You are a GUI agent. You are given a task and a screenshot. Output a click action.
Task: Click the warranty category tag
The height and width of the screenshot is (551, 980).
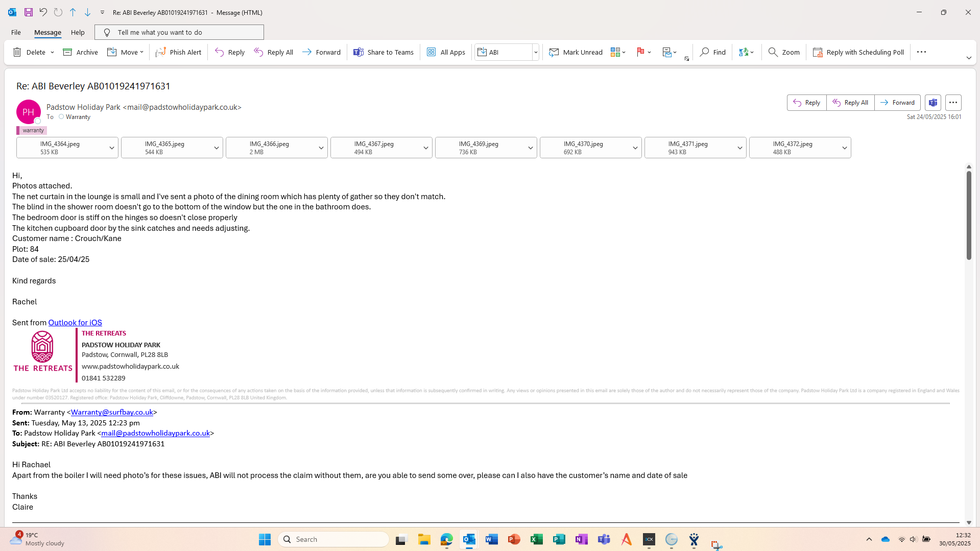click(33, 130)
